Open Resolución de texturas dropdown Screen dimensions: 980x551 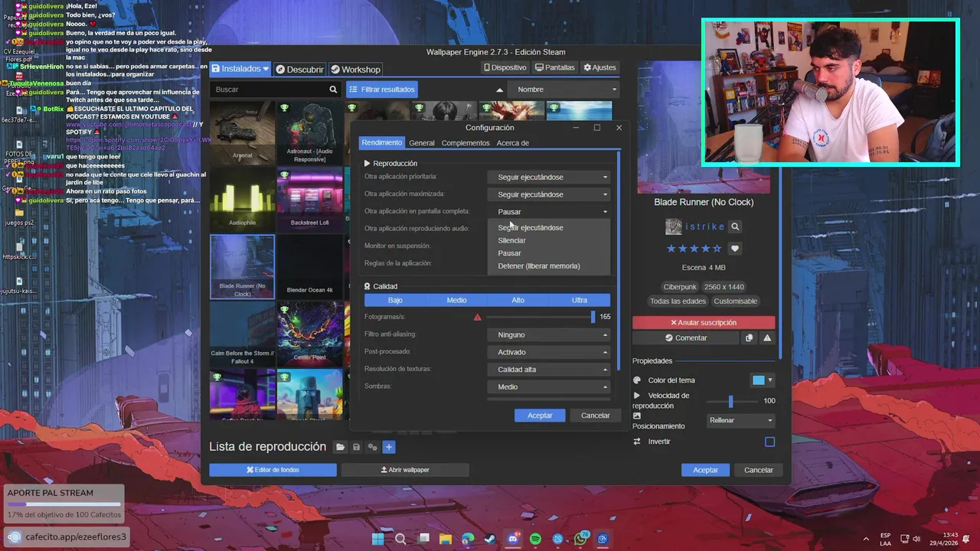click(x=549, y=370)
